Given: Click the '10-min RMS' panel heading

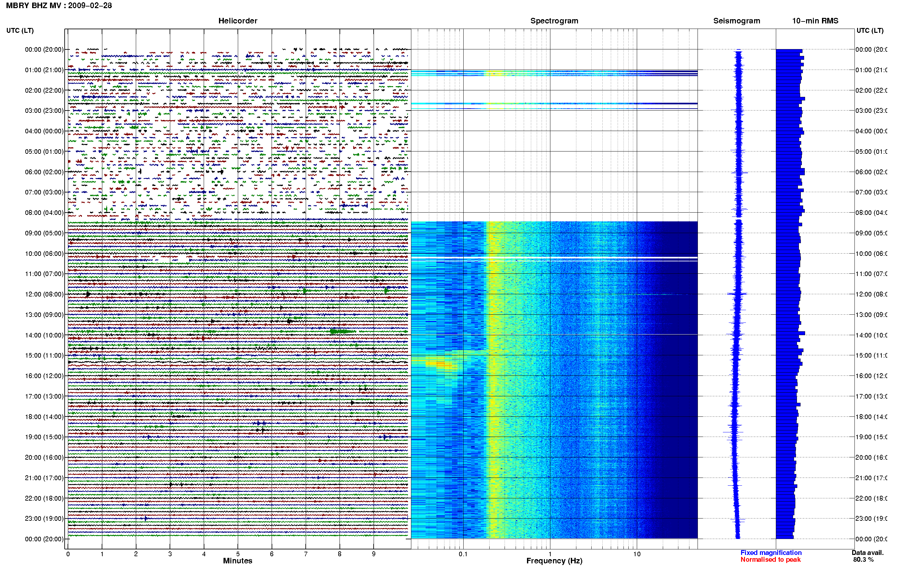Looking at the screenshot, I should tap(815, 21).
